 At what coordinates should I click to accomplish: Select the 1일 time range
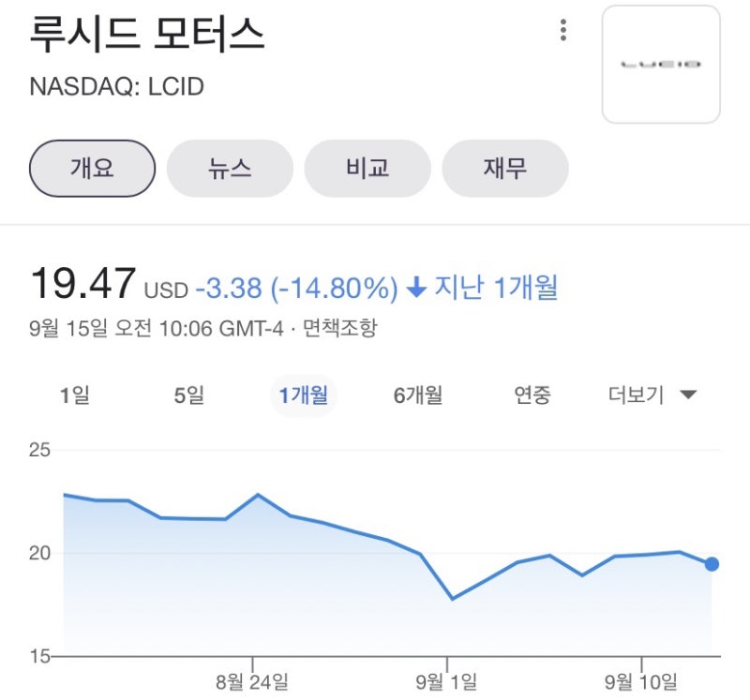75,395
